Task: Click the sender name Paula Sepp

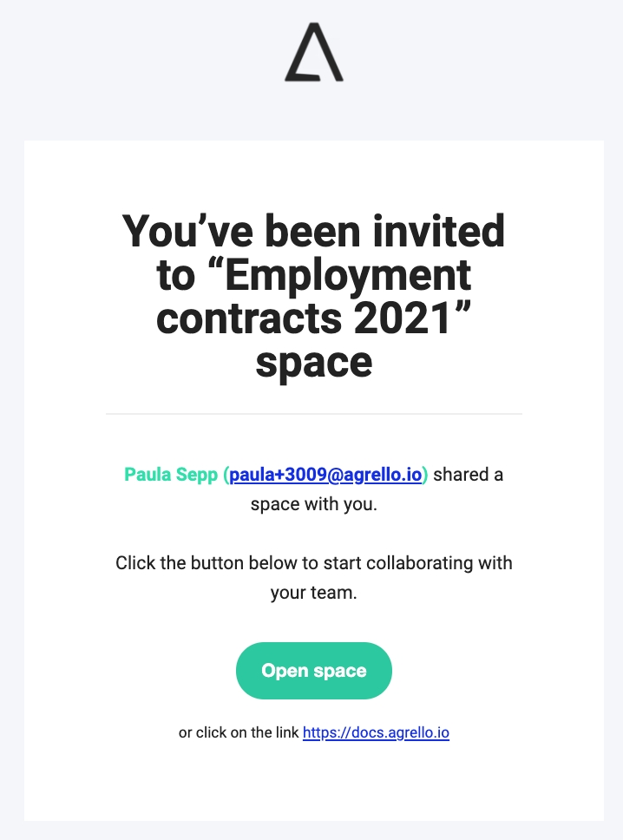Action: [171, 475]
